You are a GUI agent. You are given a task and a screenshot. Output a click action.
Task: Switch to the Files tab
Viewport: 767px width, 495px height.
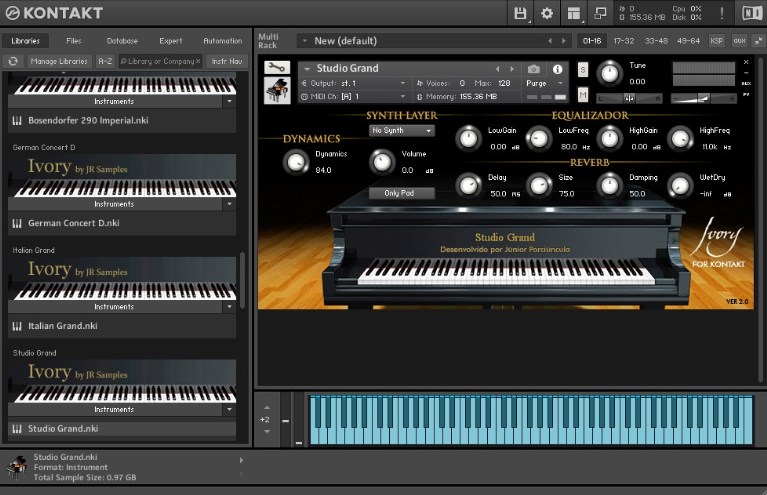[x=74, y=41]
